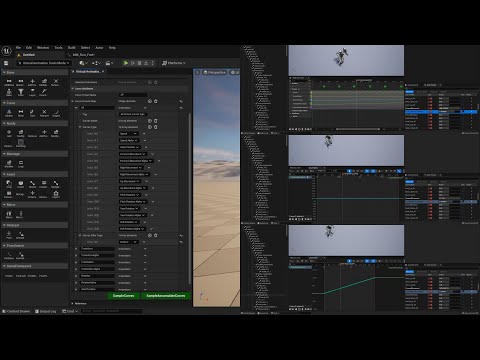Switch to the Untitled level tab
Image resolution: width=480 pixels, height=360 pixels.
(x=29, y=55)
